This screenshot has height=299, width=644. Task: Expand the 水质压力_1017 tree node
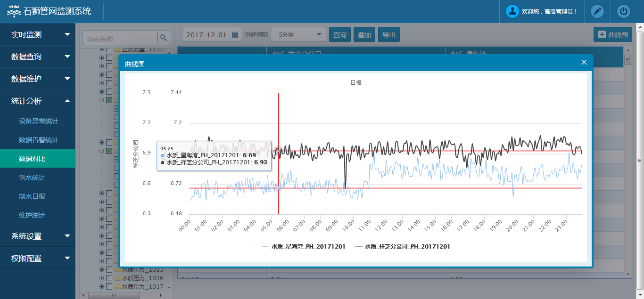point(101,286)
